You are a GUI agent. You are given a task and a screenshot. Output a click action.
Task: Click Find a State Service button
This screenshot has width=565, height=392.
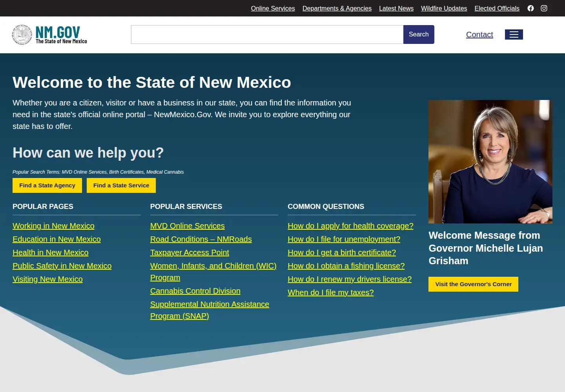pos(121,185)
